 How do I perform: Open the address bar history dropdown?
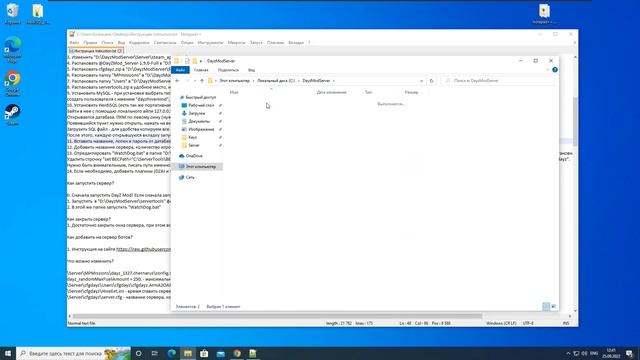click(x=421, y=81)
